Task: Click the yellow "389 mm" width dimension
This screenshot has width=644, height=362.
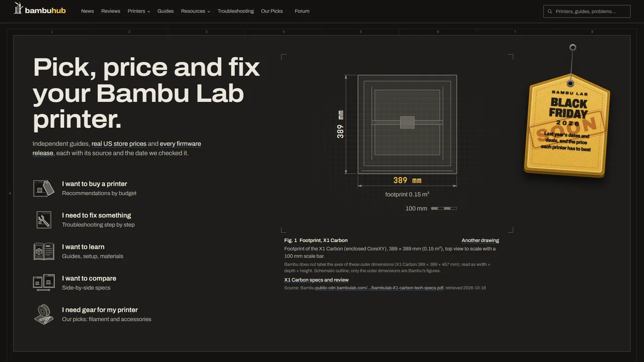Action: coord(408,180)
